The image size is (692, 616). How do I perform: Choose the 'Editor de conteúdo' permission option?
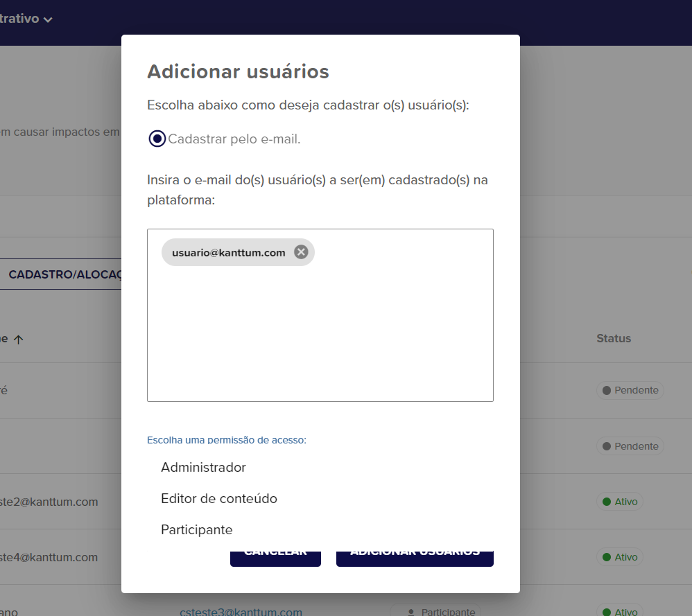(x=218, y=499)
